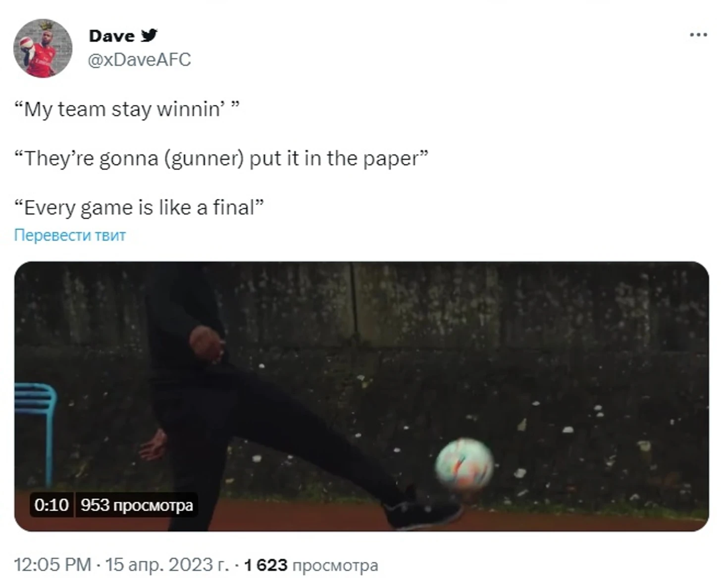Click the word "(gunner)" in the tweet
Image resolution: width=723 pixels, height=588 pixels.
pyautogui.click(x=204, y=159)
